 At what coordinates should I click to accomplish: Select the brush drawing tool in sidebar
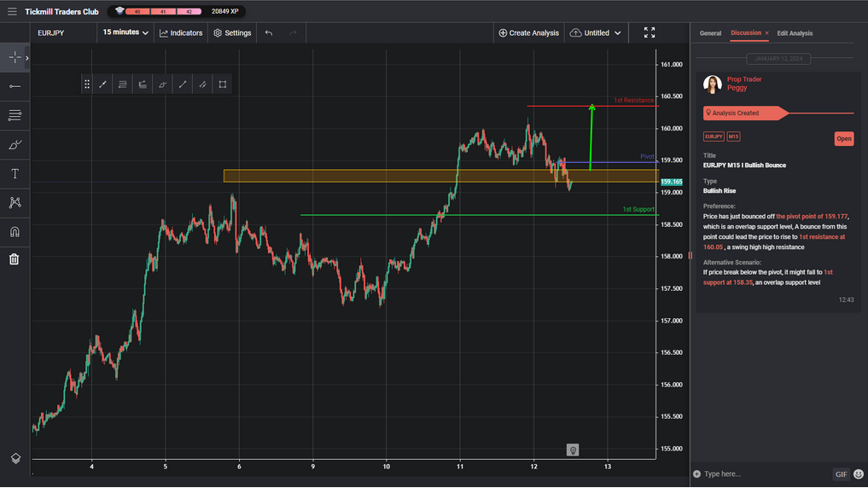coord(15,145)
